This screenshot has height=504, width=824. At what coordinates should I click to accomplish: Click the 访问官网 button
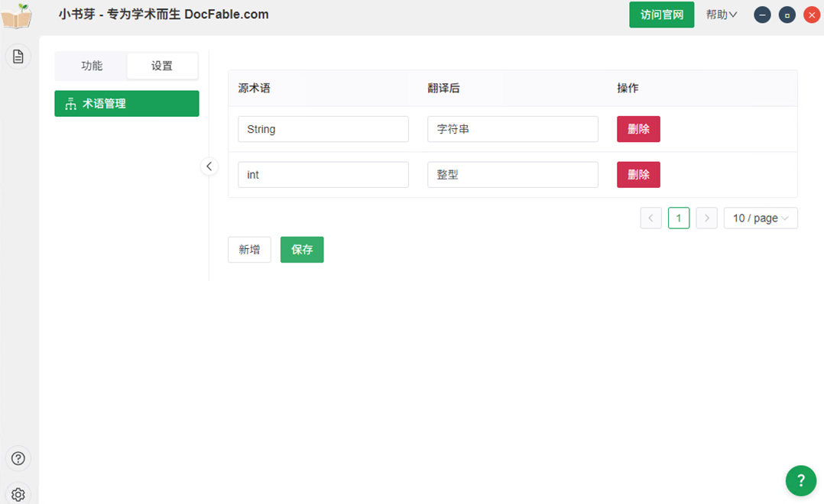661,15
